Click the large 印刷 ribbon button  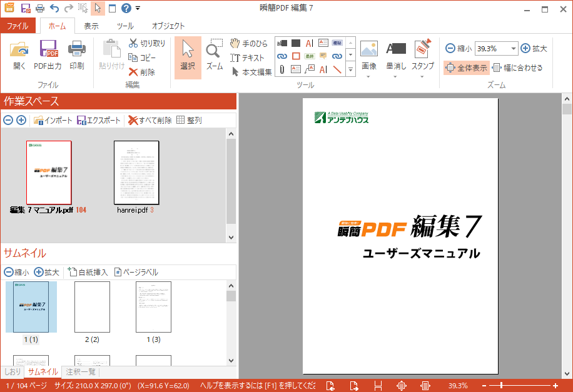[x=77, y=56]
